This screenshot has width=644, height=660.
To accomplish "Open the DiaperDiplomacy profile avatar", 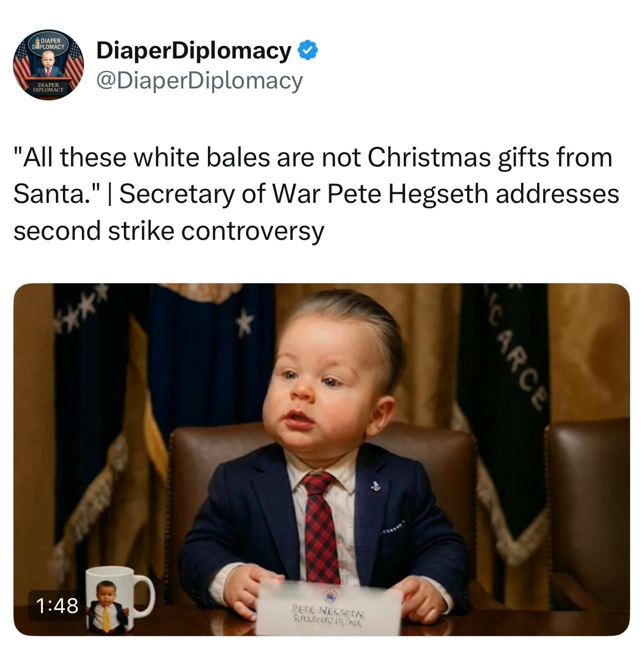I will [48, 65].
